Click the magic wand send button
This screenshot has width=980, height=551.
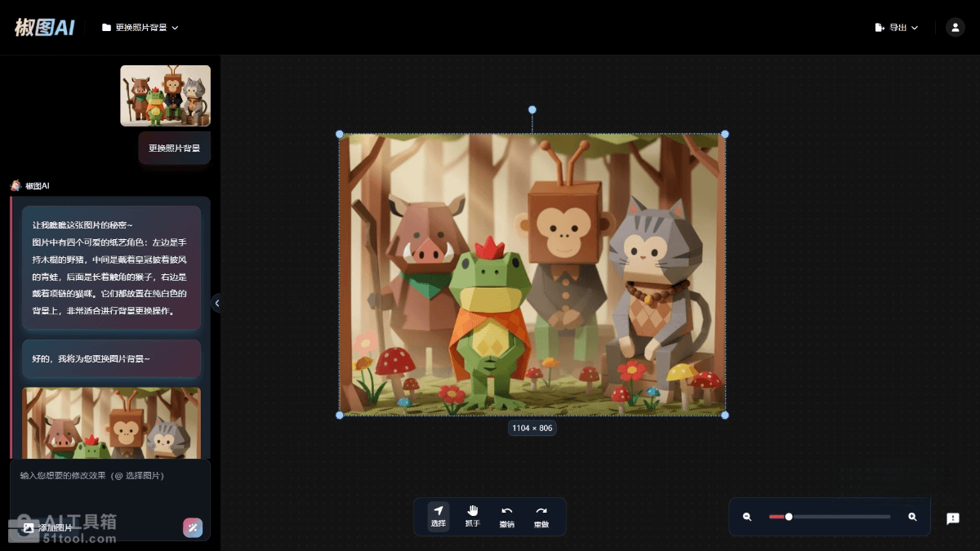[x=193, y=527]
